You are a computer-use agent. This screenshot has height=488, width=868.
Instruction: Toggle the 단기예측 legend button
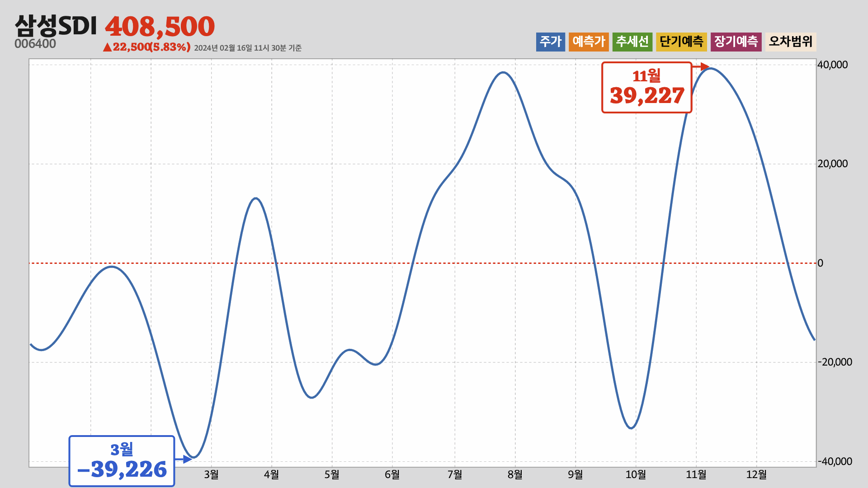coord(681,42)
